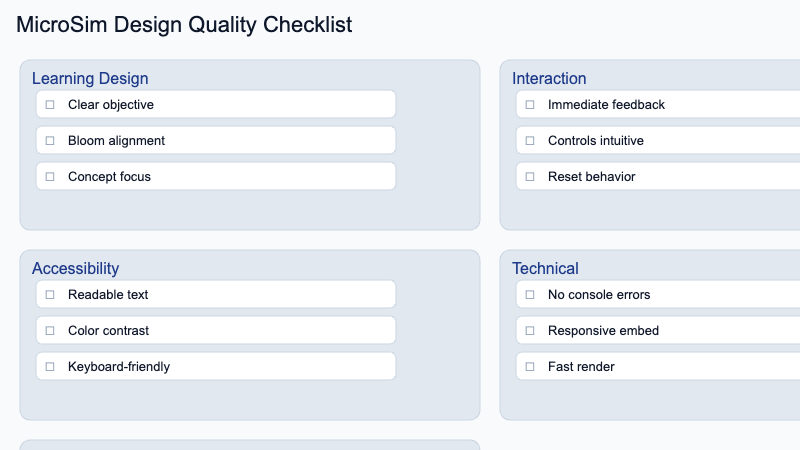Select the Technical section title
800x450 pixels.
(x=545, y=268)
